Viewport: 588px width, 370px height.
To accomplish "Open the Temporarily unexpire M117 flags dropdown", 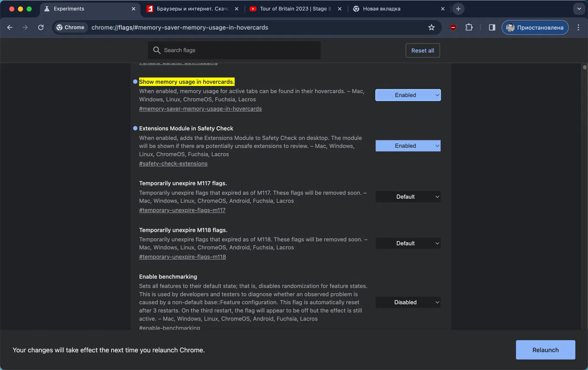I will 408,197.
